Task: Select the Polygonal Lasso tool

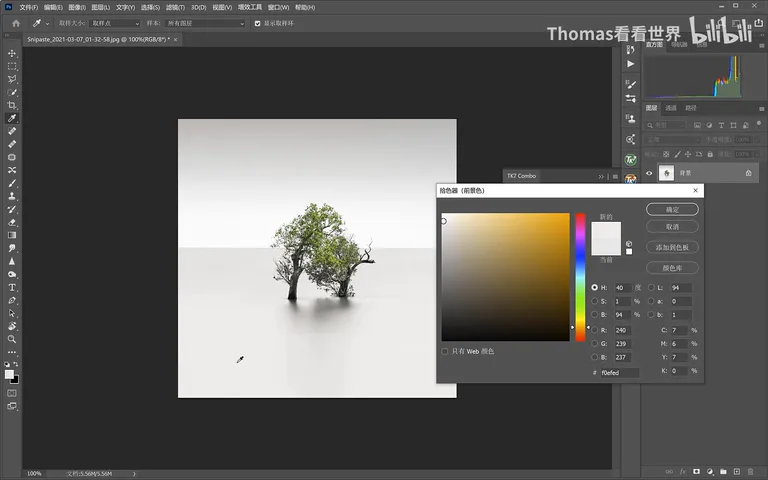Action: (x=12, y=79)
